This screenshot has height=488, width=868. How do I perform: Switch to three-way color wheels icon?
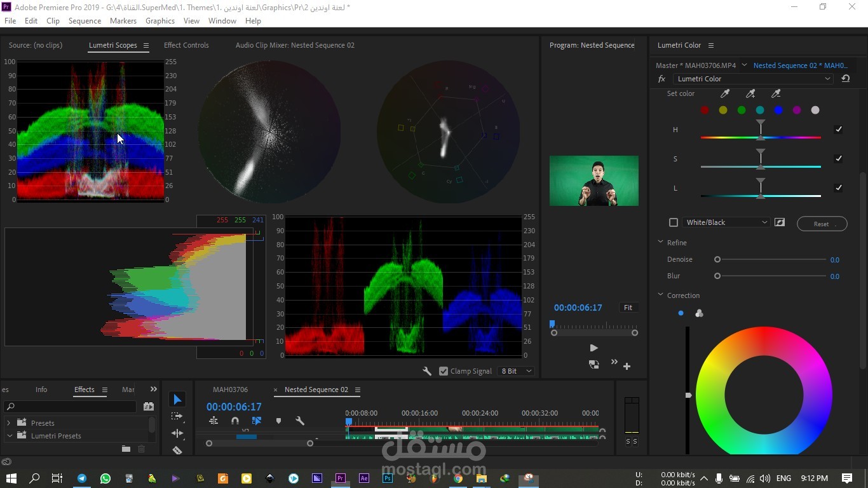tap(699, 313)
